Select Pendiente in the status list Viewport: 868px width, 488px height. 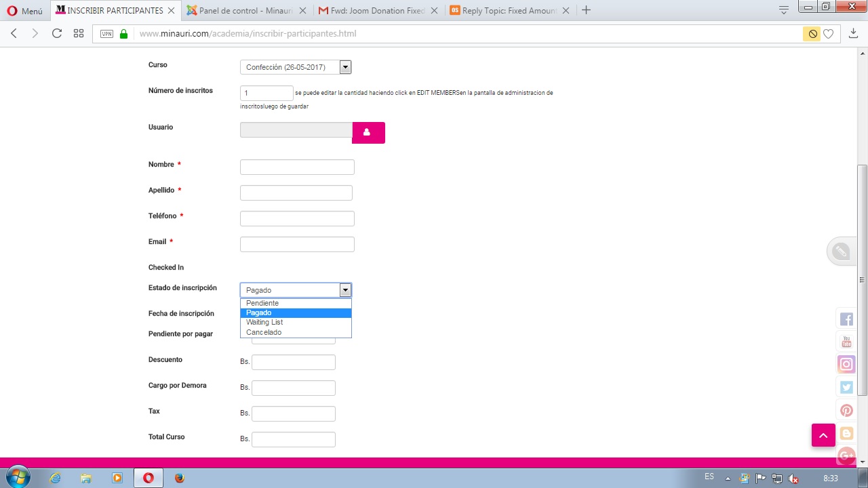(x=262, y=303)
